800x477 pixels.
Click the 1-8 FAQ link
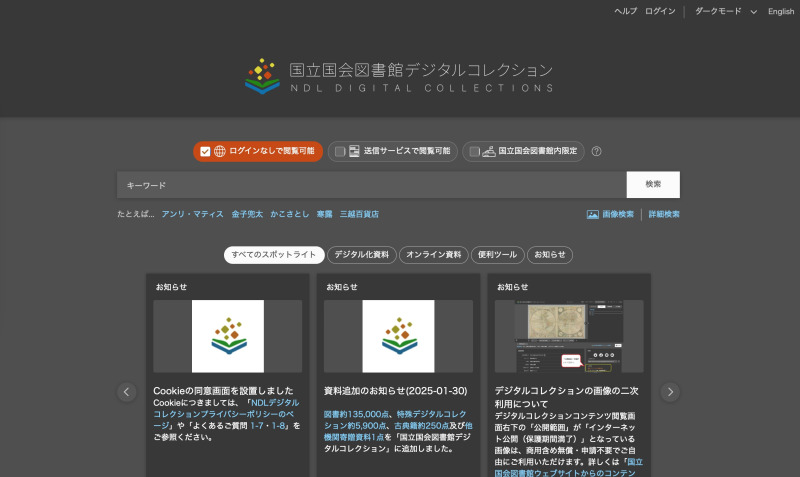coord(279,425)
